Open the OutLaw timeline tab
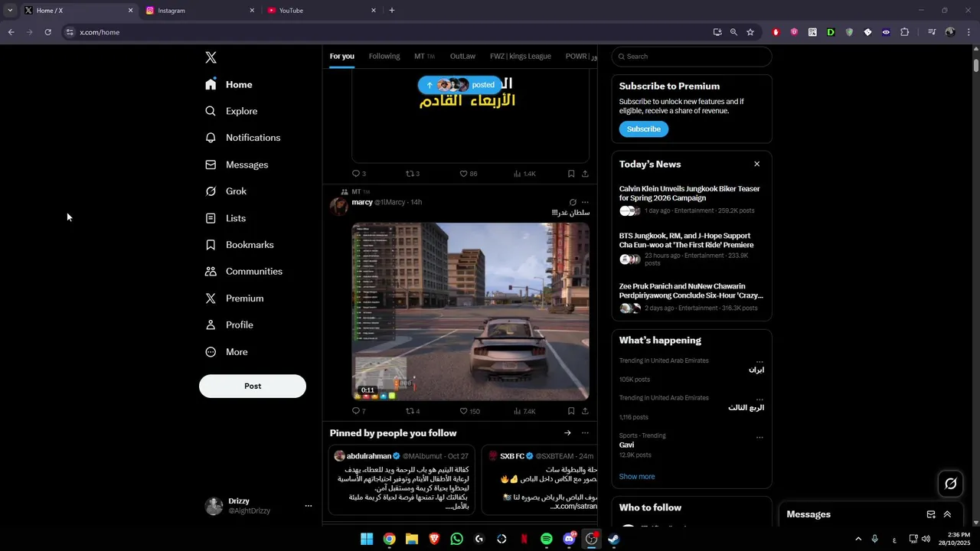This screenshot has width=980, height=551. (462, 56)
